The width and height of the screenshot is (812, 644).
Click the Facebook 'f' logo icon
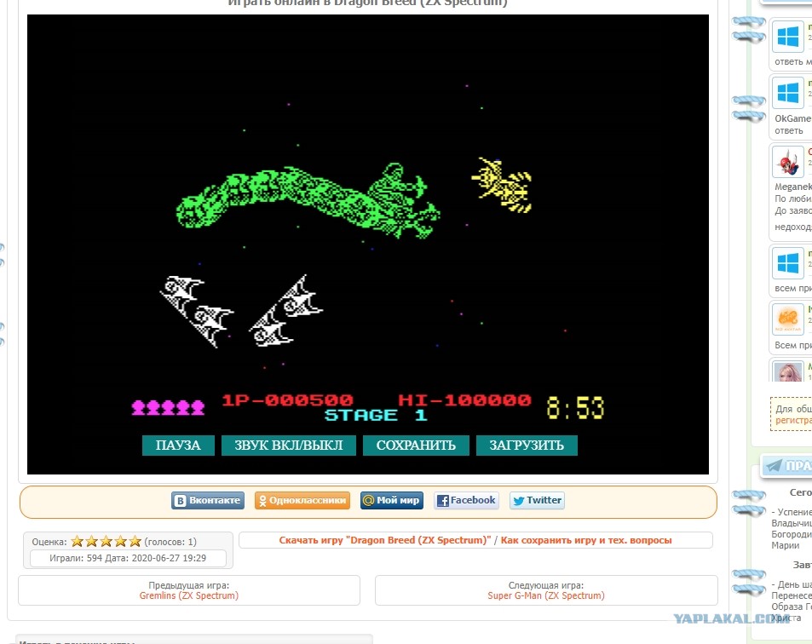443,501
